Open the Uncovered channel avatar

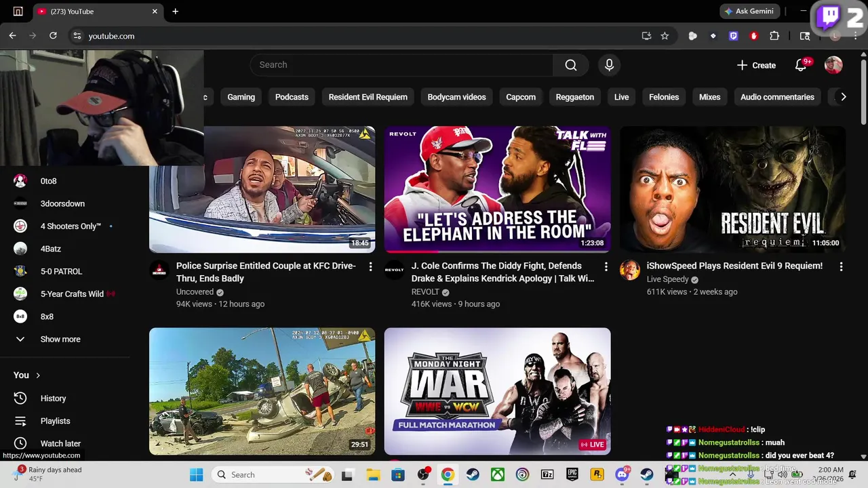click(x=159, y=270)
